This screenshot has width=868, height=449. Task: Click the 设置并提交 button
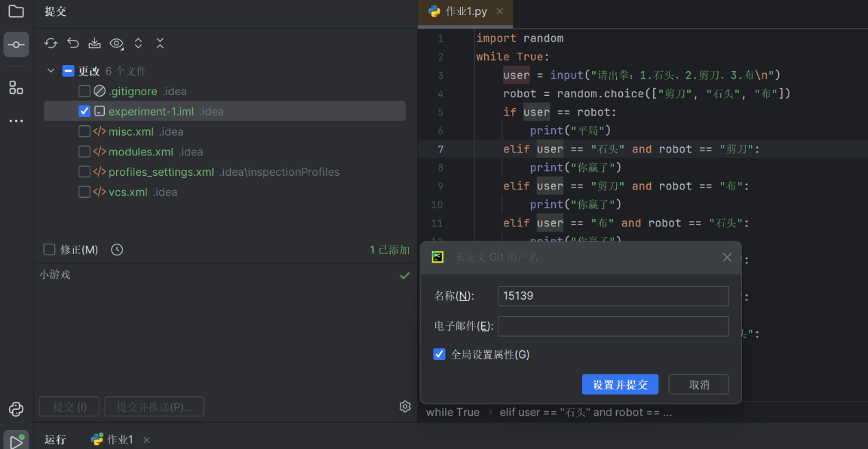(x=620, y=384)
